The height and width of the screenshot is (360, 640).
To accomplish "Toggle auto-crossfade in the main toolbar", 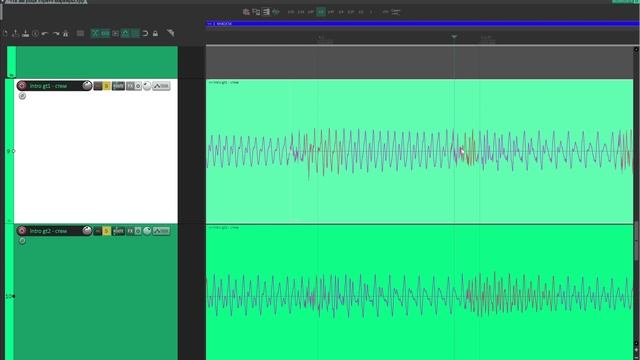I will [95, 33].
